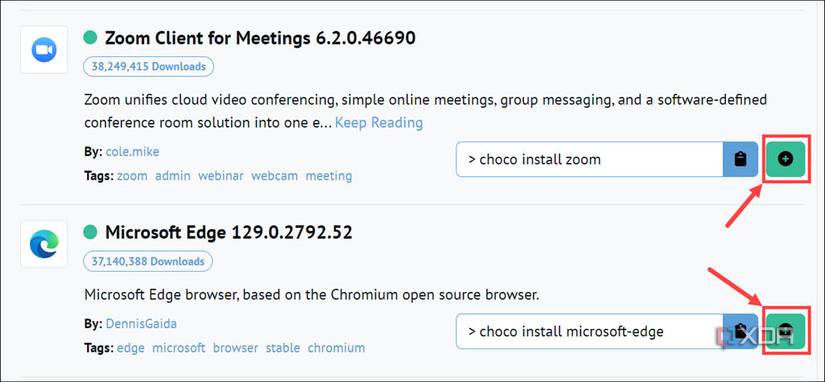Screen dimensions: 825x382
Task: Click the Microsoft Edge logo icon
Action: [44, 244]
